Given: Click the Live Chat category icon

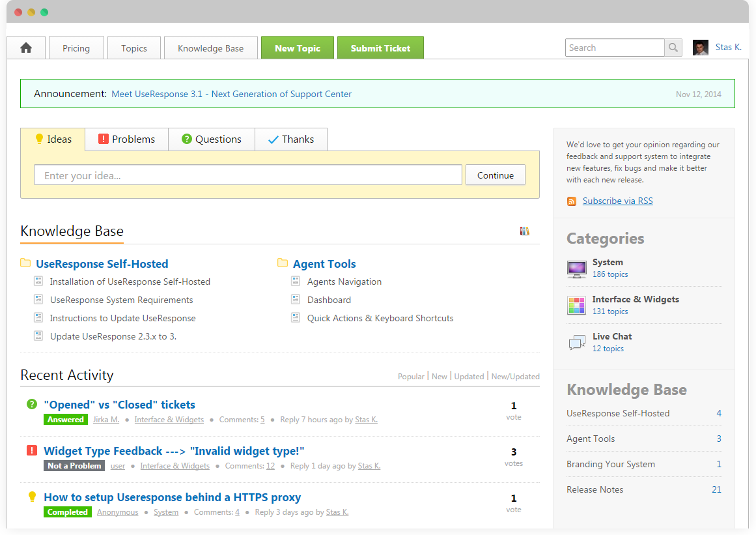Looking at the screenshot, I should (577, 343).
